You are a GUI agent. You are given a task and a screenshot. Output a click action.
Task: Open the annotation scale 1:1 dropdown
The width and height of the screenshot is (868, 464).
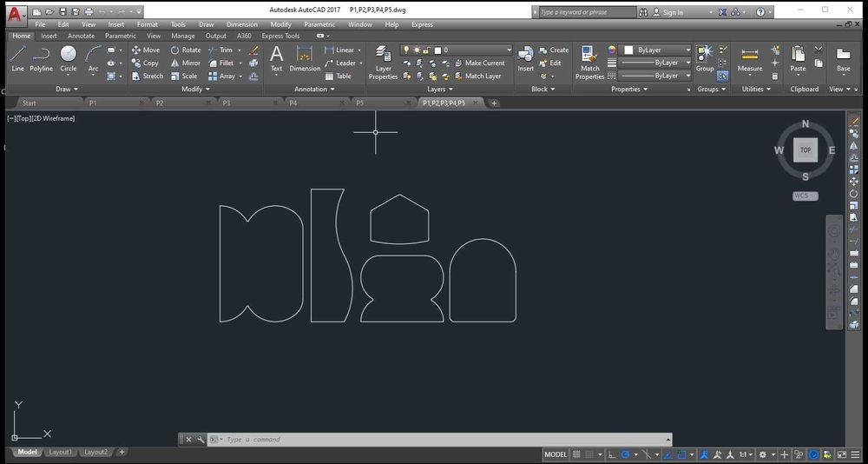click(x=745, y=454)
